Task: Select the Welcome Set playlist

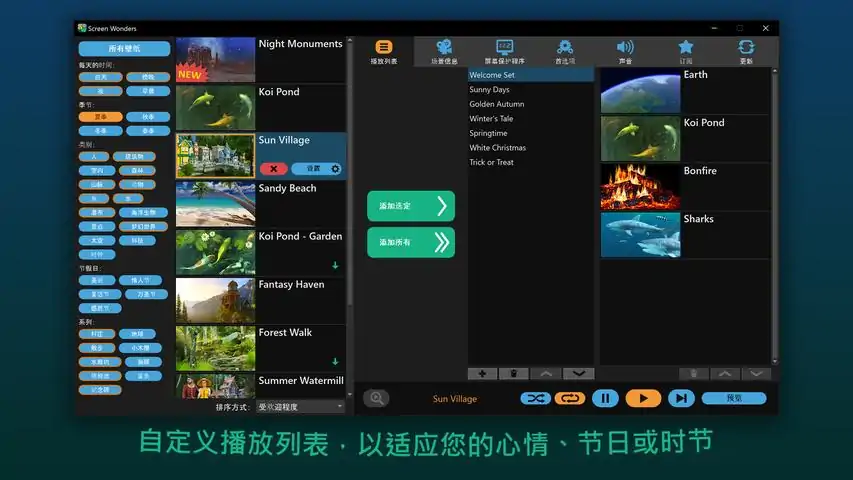Action: [x=530, y=75]
